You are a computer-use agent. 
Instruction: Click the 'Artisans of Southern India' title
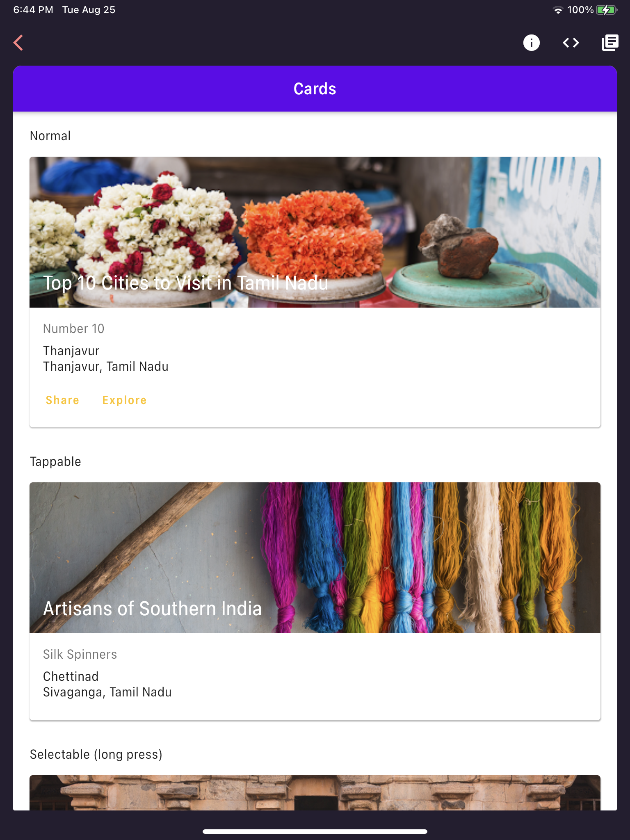[152, 609]
